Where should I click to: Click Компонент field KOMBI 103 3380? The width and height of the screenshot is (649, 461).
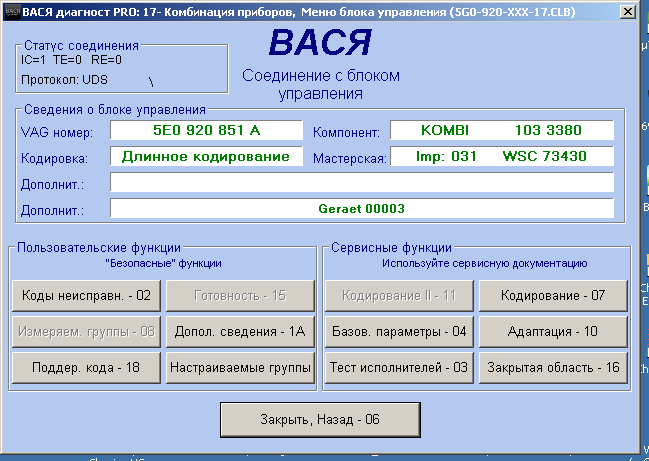tap(502, 130)
